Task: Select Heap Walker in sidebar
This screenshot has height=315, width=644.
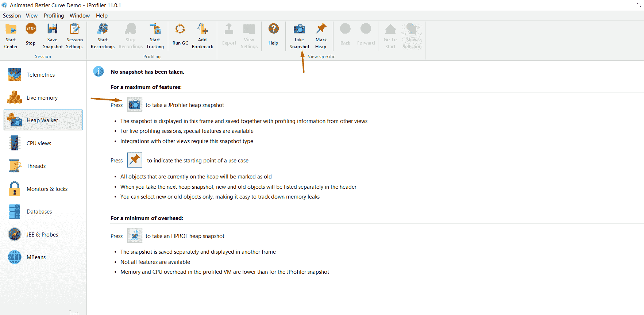Action: coord(43,120)
